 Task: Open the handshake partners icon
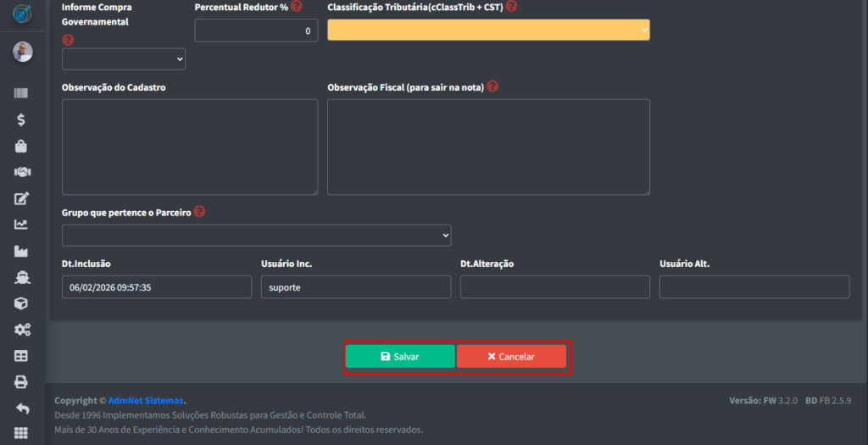tap(21, 172)
